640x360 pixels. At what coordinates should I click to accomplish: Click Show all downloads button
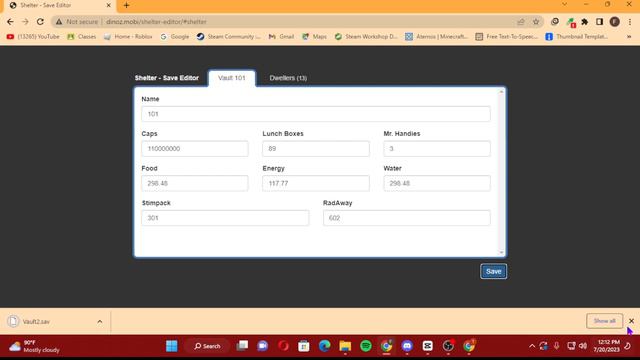click(604, 321)
